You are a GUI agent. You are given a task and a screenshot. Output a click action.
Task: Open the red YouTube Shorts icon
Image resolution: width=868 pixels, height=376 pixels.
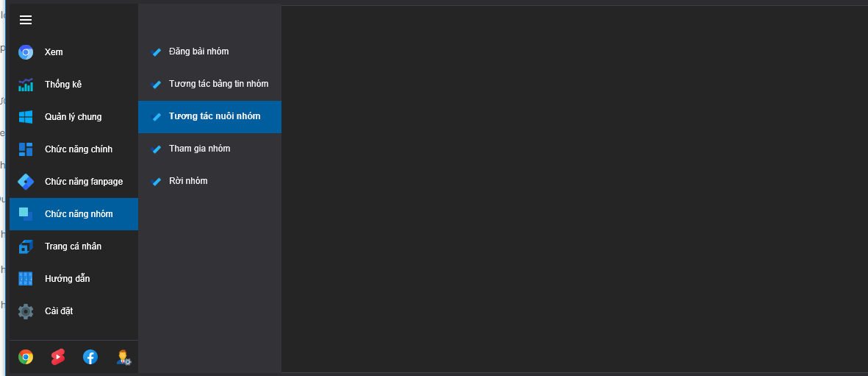58,357
